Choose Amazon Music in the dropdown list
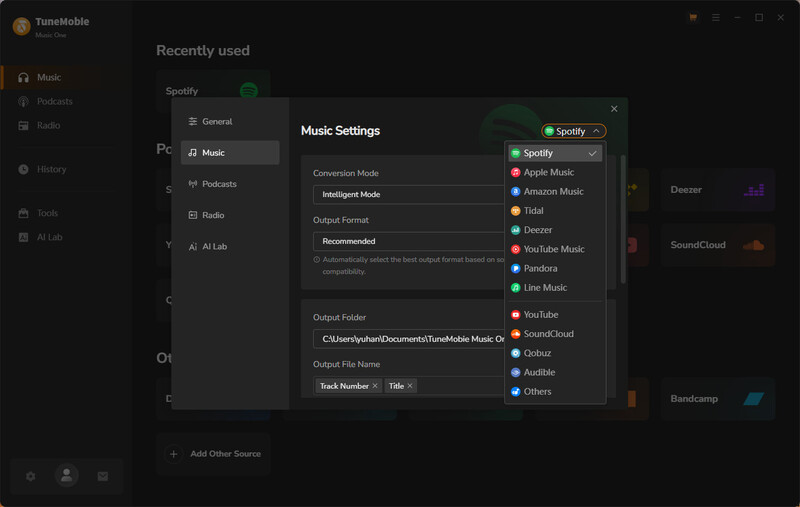The width and height of the screenshot is (800, 507). [x=553, y=192]
